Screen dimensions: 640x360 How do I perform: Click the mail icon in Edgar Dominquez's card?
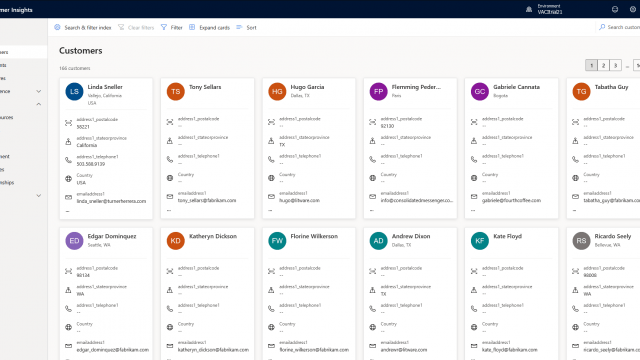pos(69,346)
